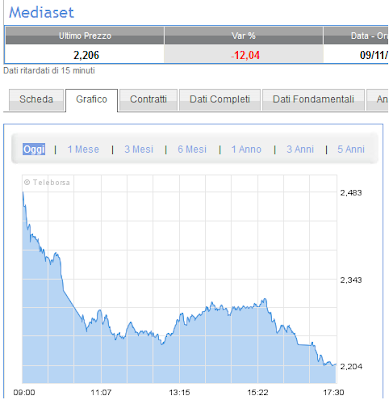The width and height of the screenshot is (389, 400).
Task: Click the 09:00 time axis label
Action: point(24,392)
